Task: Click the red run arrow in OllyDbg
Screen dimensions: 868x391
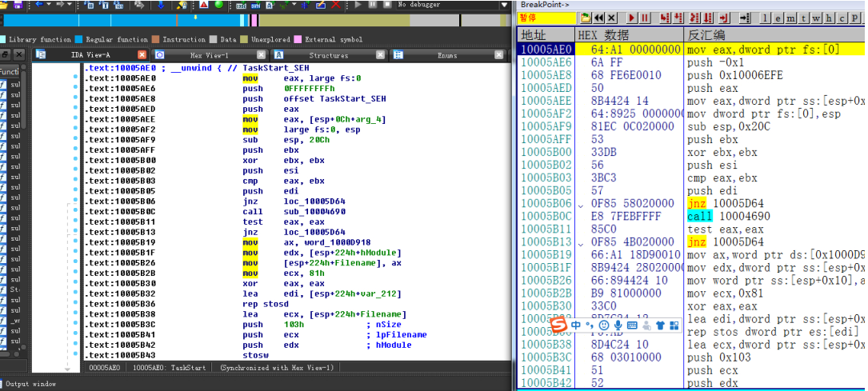Action: [633, 18]
